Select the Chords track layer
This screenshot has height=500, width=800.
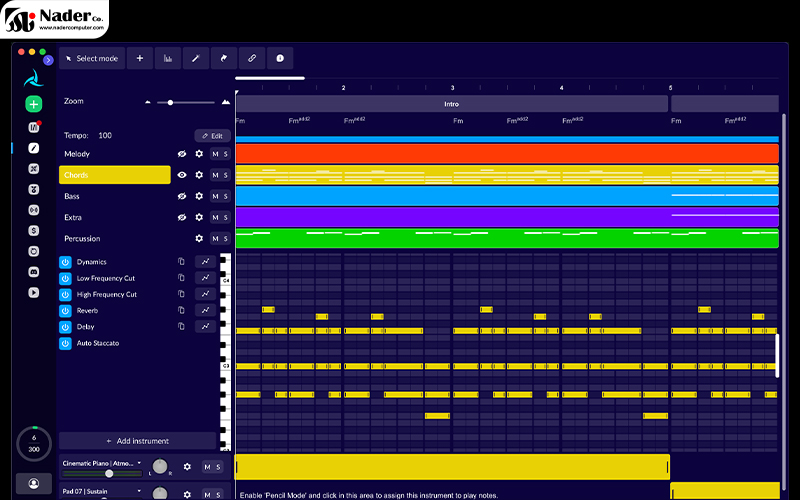[x=114, y=175]
